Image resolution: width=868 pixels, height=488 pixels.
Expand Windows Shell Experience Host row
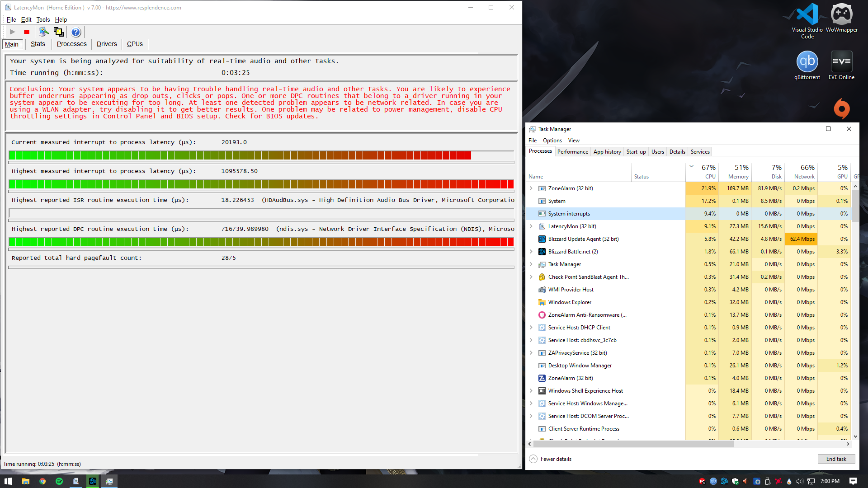click(x=531, y=391)
